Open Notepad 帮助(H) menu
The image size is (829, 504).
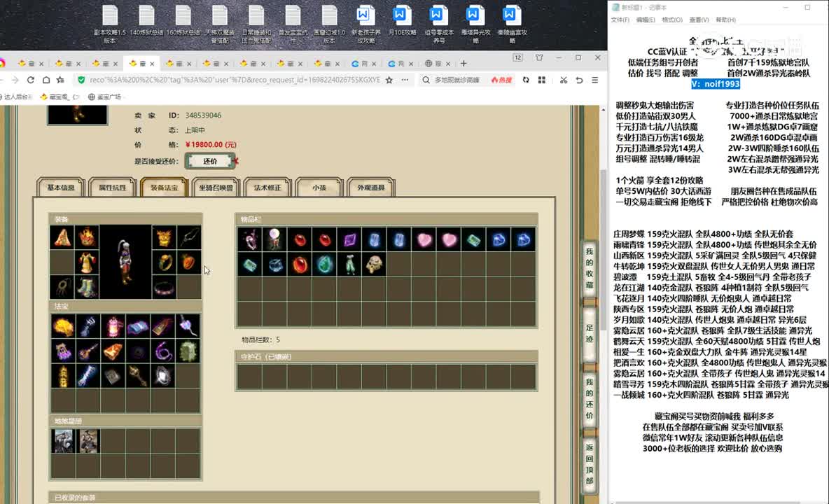click(x=725, y=20)
